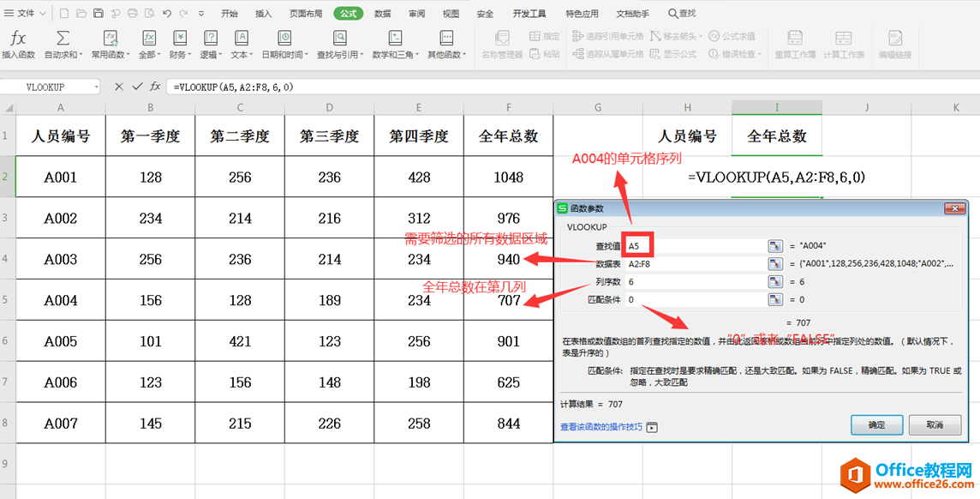Click the 全部 functions icon

[149, 38]
